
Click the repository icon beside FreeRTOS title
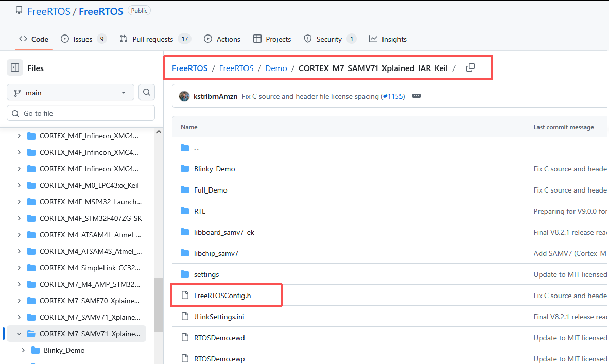(19, 10)
